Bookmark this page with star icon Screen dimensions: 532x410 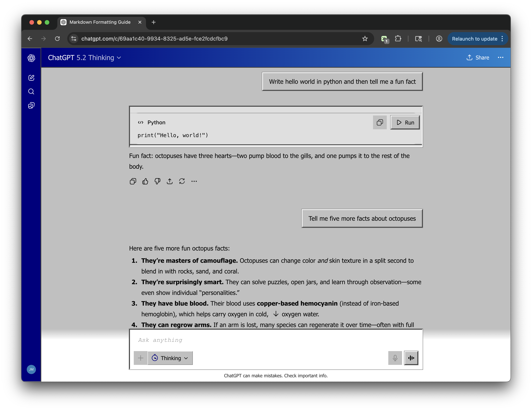(x=365, y=38)
